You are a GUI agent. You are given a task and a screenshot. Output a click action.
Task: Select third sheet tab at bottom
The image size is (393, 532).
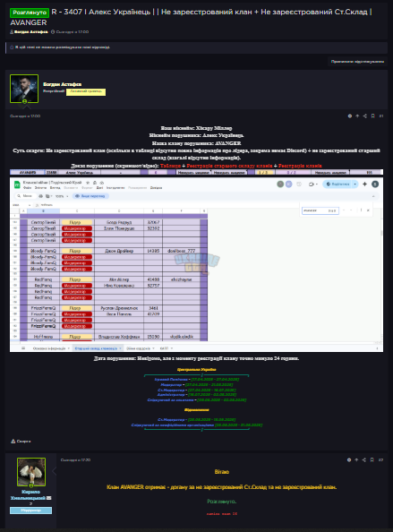140,348
